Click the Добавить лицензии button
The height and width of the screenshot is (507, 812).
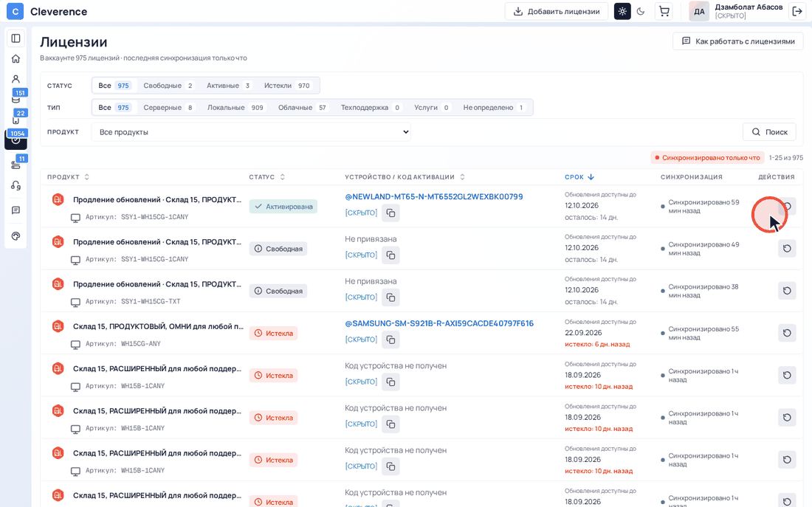[x=556, y=11]
